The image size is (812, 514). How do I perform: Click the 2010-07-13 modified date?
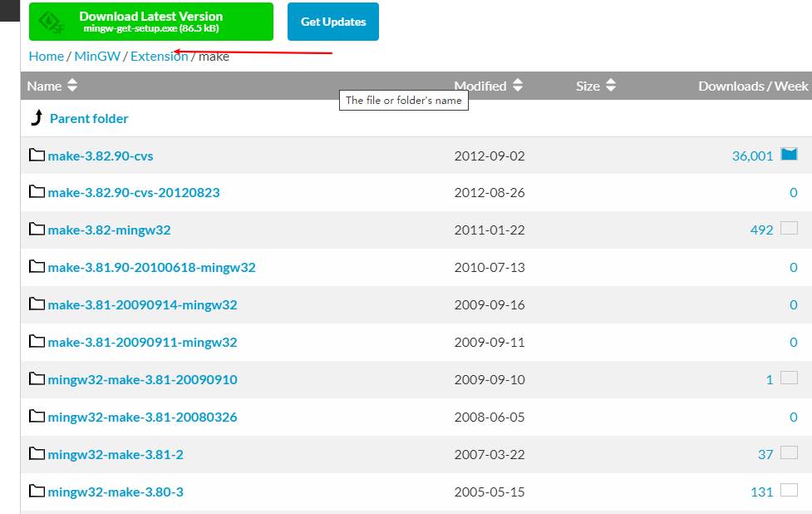click(490, 267)
